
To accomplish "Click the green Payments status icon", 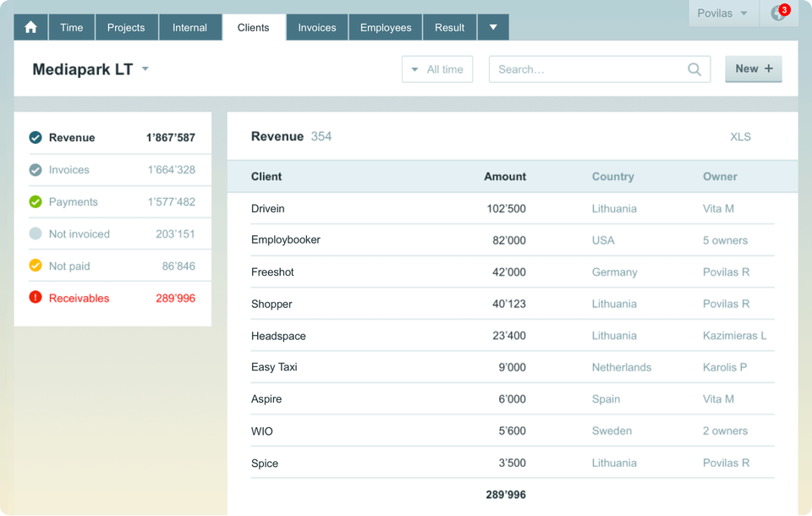I will coord(35,201).
